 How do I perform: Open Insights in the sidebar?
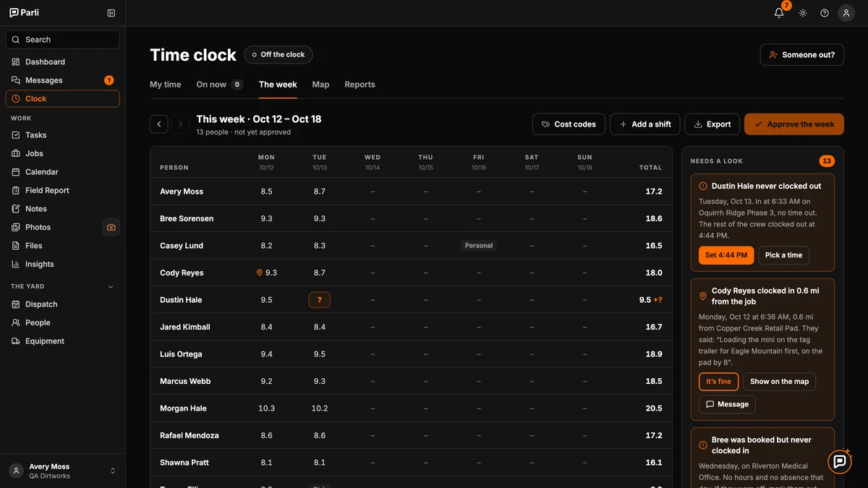[x=63, y=264]
